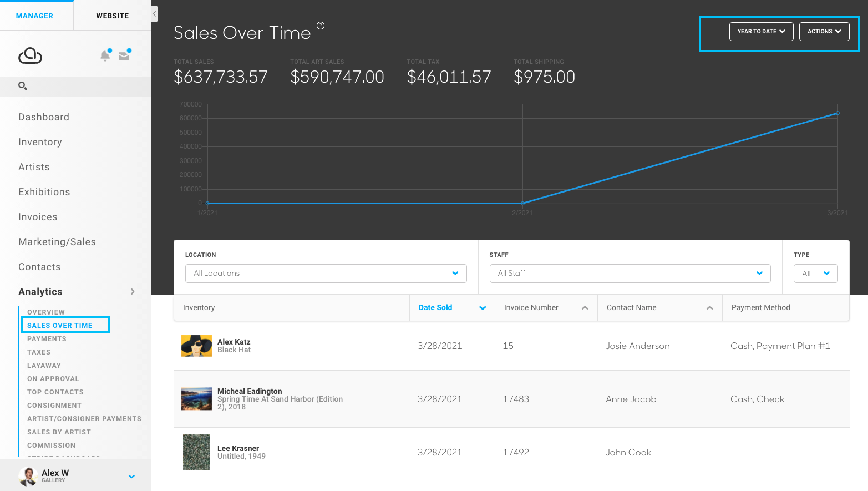The height and width of the screenshot is (491, 868).
Task: Open the messages envelope icon
Action: click(x=124, y=55)
